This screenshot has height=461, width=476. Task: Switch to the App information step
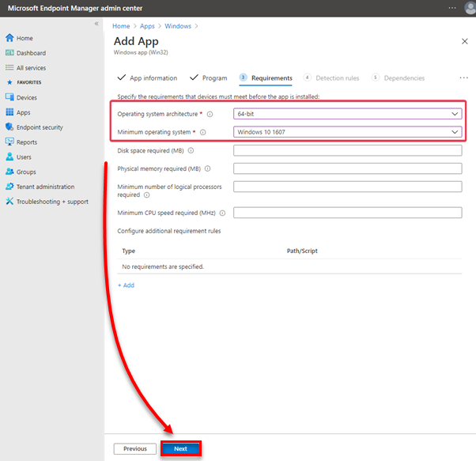pos(147,78)
